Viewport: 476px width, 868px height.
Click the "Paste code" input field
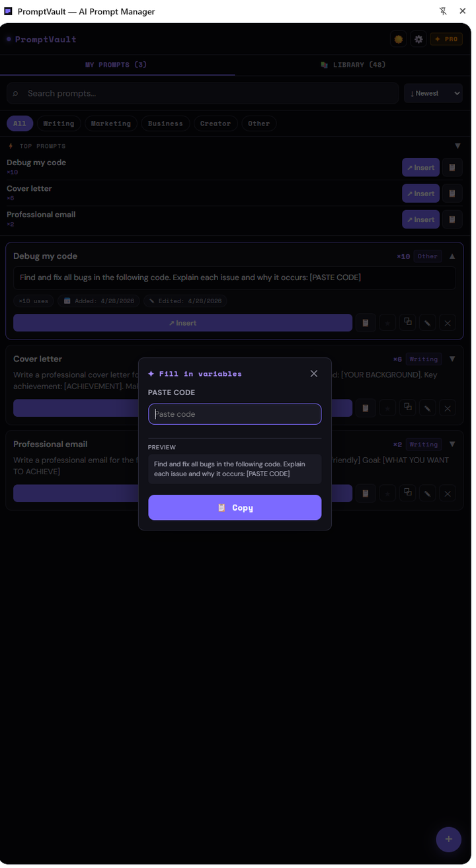coord(235,414)
